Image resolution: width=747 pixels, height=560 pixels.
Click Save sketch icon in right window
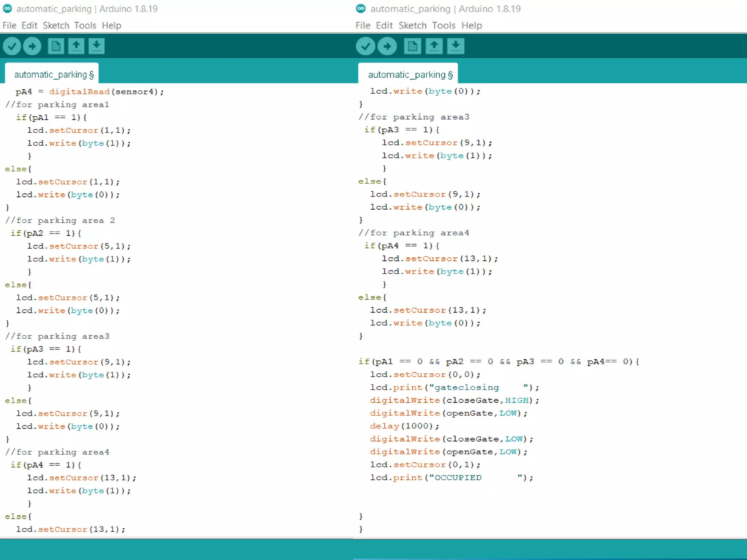pyautogui.click(x=456, y=46)
